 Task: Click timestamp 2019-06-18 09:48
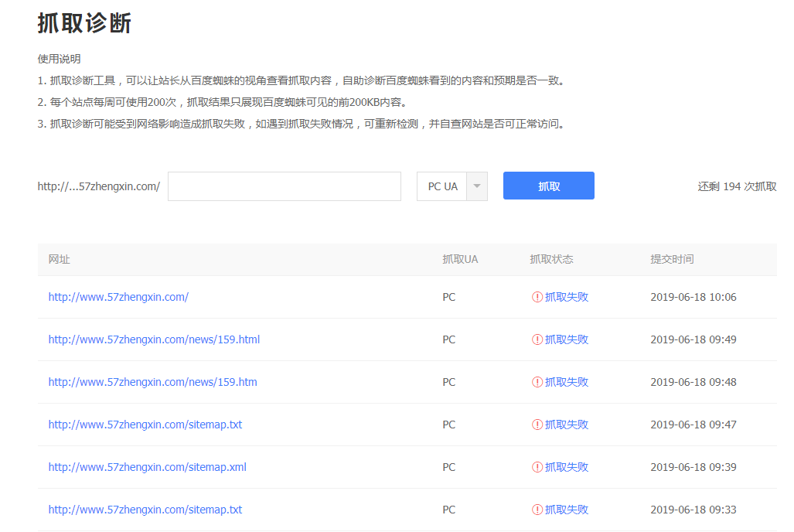pos(693,382)
